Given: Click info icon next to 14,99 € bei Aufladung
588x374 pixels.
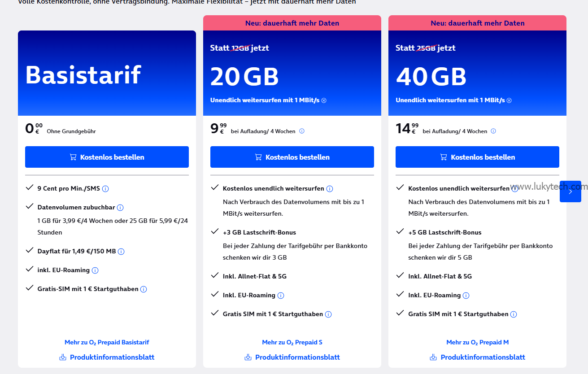Looking at the screenshot, I should 493,131.
